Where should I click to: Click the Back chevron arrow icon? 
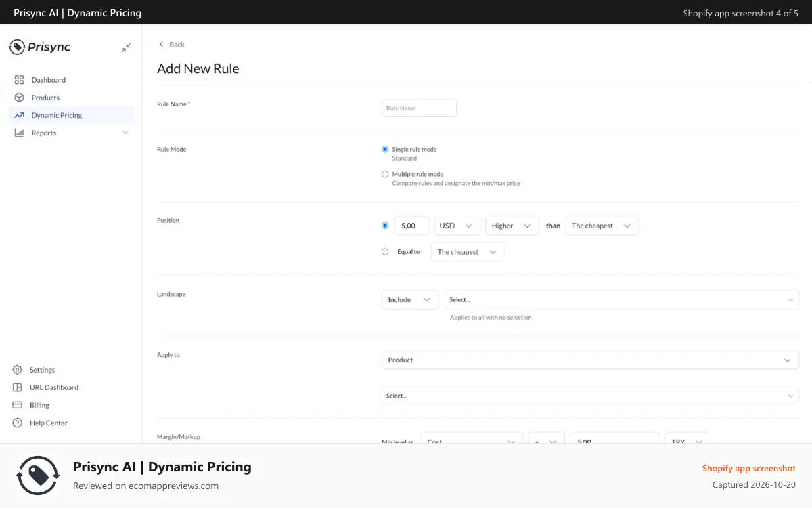pyautogui.click(x=161, y=44)
